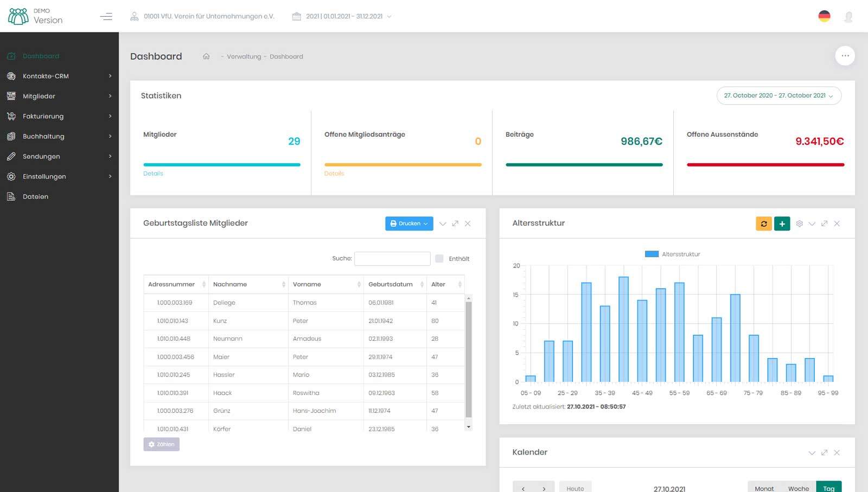Click the Suche input field
The width and height of the screenshot is (868, 492).
(392, 259)
